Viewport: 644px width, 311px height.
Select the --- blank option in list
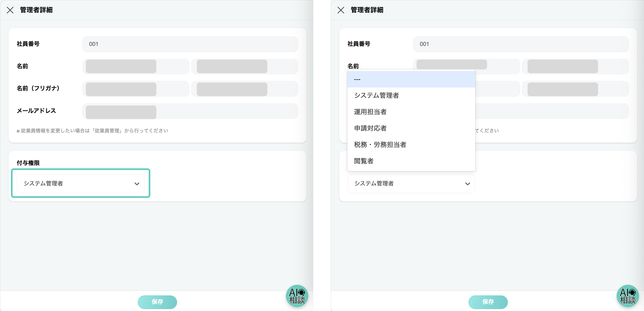411,79
